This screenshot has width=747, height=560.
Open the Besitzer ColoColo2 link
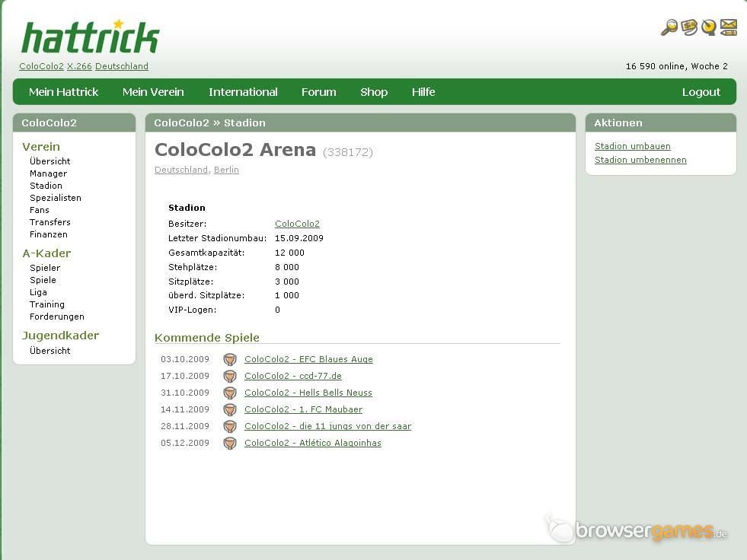(x=297, y=224)
